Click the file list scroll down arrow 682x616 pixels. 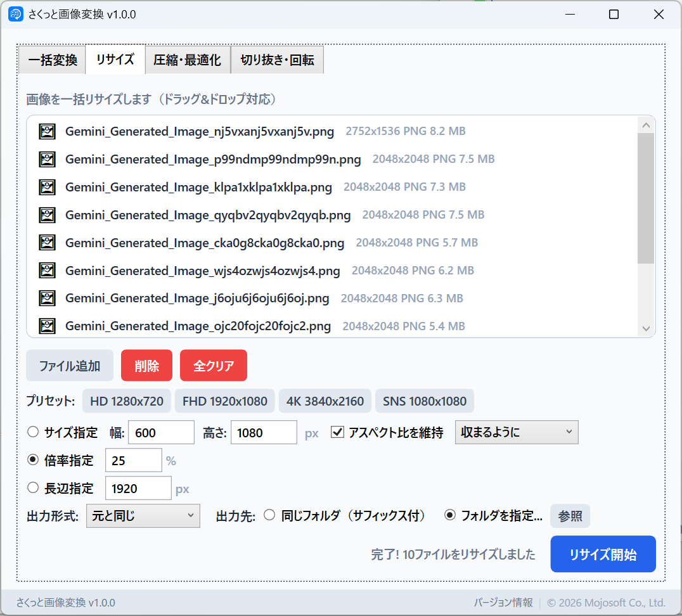(x=646, y=328)
